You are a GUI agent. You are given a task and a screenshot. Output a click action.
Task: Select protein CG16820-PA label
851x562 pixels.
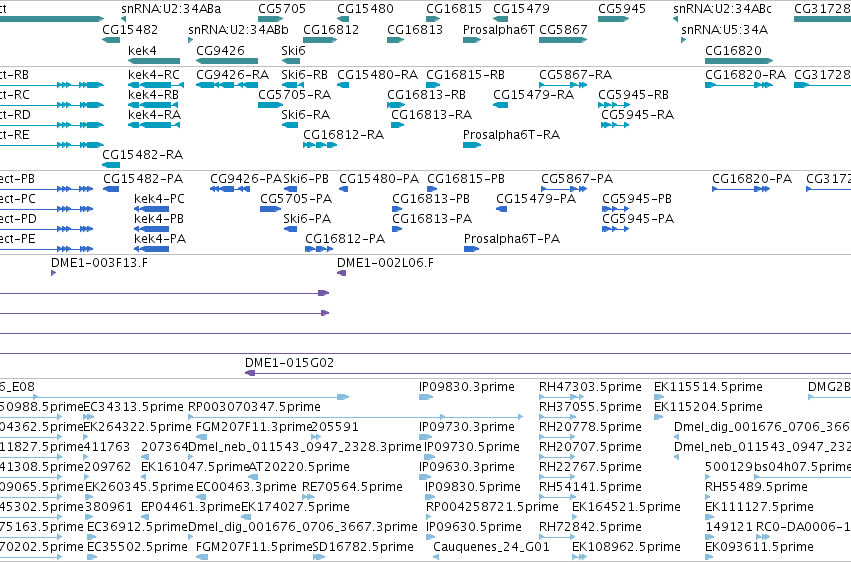click(752, 178)
